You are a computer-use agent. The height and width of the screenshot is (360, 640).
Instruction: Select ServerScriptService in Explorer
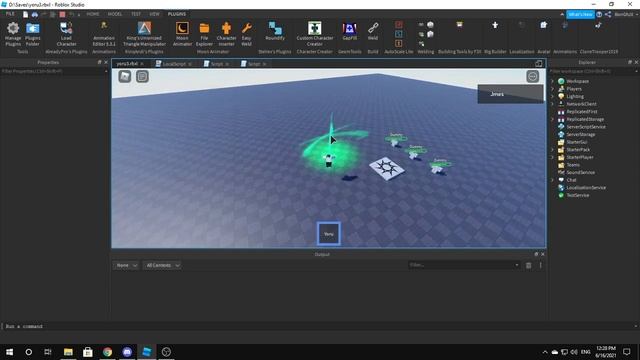(x=586, y=127)
